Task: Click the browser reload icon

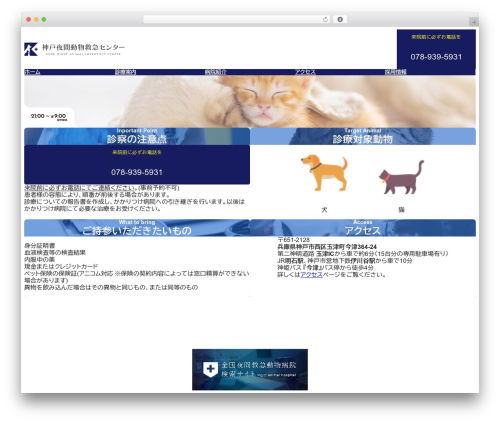Action: (x=325, y=19)
